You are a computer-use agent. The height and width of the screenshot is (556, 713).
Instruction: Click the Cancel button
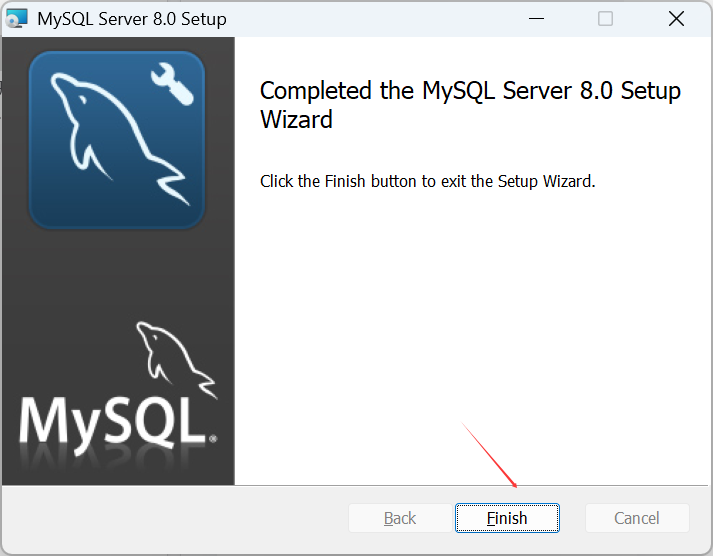point(637,518)
